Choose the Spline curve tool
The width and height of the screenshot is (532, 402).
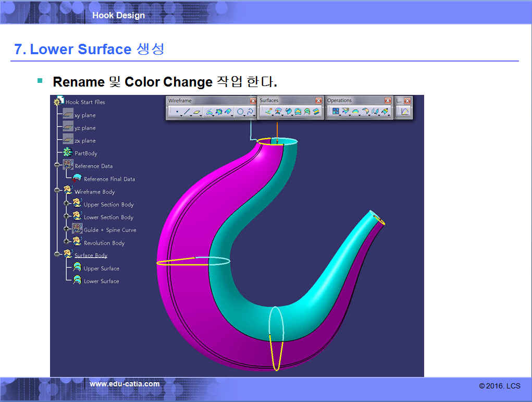(250, 112)
